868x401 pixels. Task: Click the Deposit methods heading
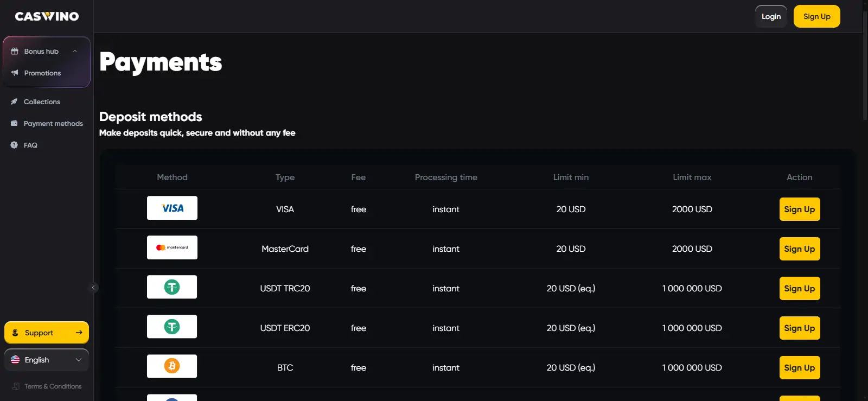pos(150,117)
